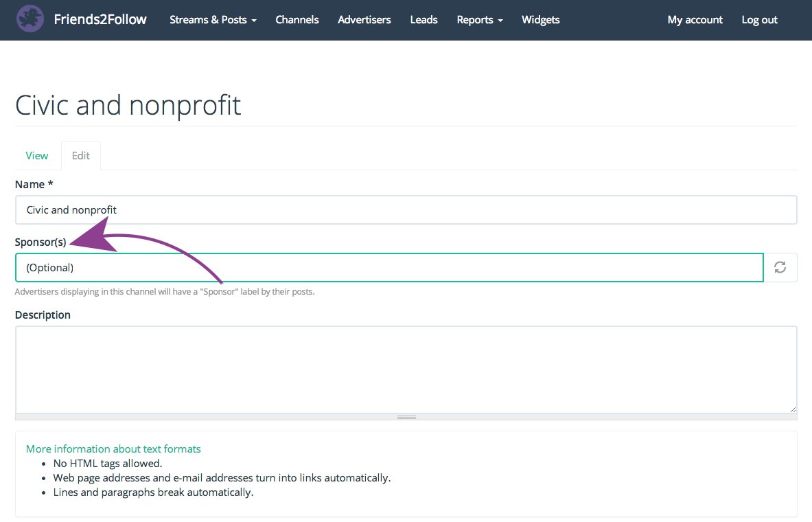This screenshot has width=812, height=522.
Task: Expand the Reports dropdown menu
Action: (479, 20)
